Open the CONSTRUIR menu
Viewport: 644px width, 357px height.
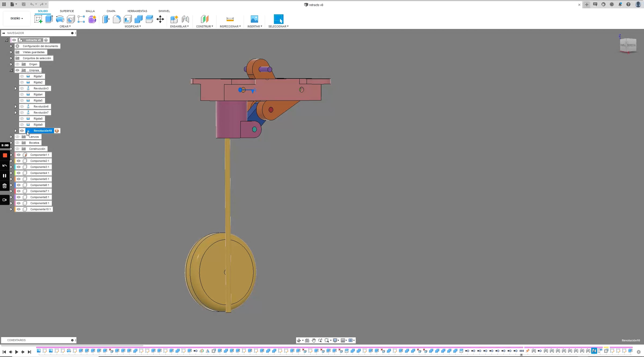pyautogui.click(x=205, y=26)
